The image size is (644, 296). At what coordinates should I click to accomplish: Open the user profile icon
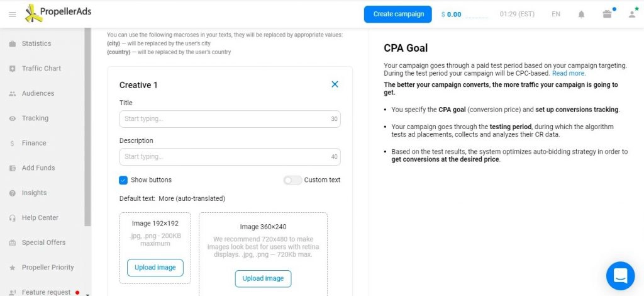pyautogui.click(x=631, y=14)
